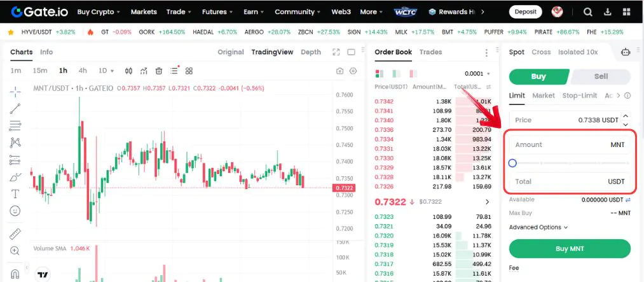The image size is (644, 282).
Task: Activate the zoom in tool
Action: (x=15, y=251)
